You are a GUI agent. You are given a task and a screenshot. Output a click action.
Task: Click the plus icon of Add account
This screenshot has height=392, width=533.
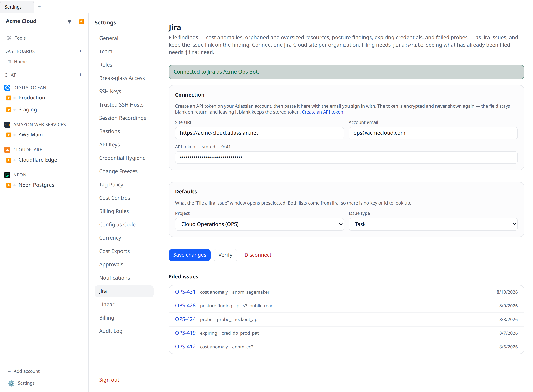click(x=9, y=371)
